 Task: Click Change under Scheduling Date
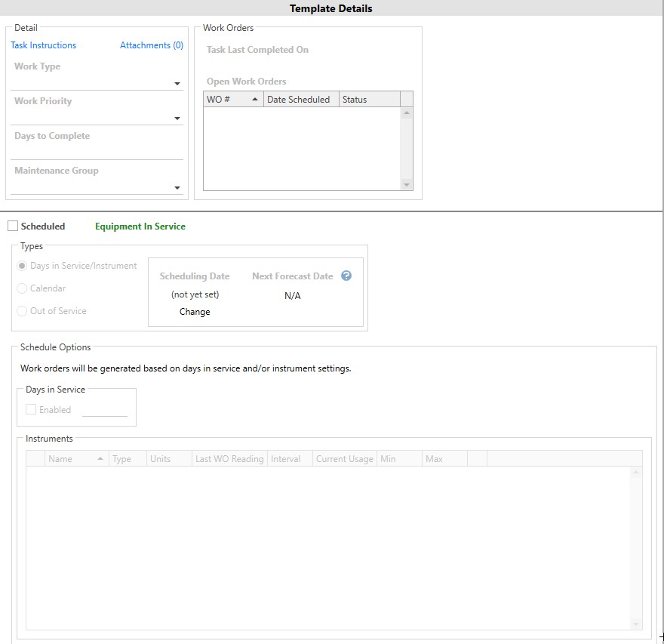(x=195, y=311)
